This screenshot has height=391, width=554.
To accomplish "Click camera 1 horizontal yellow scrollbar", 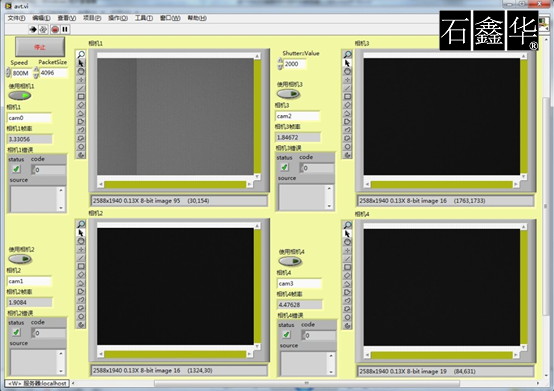I will (x=175, y=184).
